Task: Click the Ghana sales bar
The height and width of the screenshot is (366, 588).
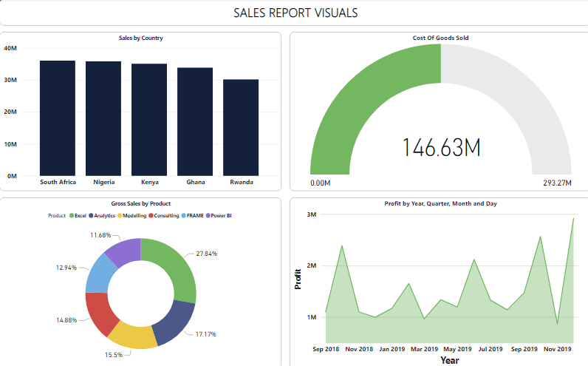Action: point(195,121)
